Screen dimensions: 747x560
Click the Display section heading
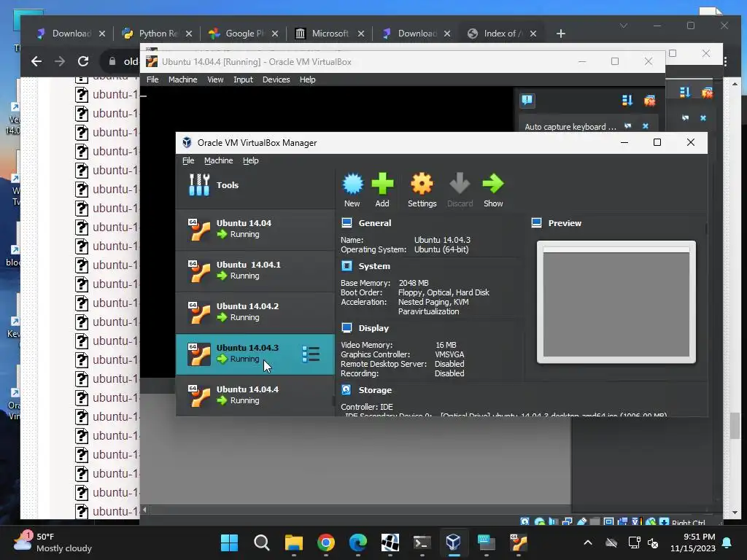tap(373, 328)
